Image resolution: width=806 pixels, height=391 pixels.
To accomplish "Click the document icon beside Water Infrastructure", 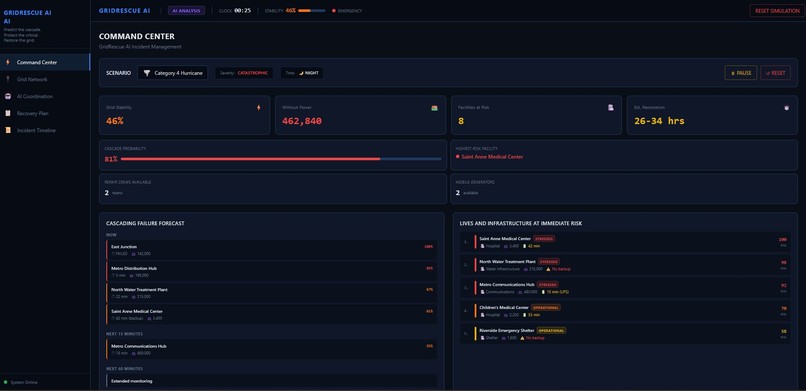I will coord(482,269).
